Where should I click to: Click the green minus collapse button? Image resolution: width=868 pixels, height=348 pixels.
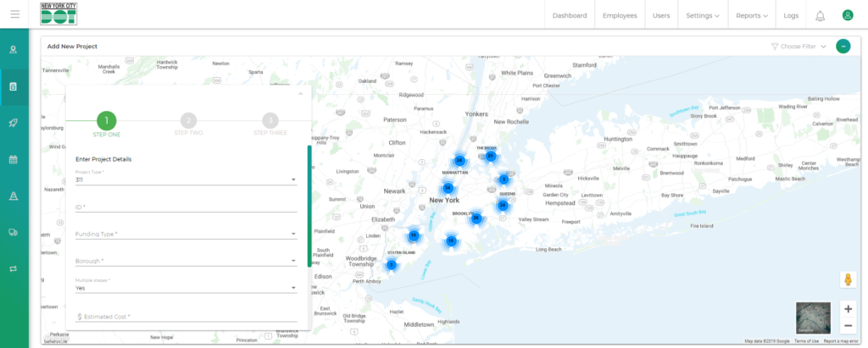coord(843,46)
